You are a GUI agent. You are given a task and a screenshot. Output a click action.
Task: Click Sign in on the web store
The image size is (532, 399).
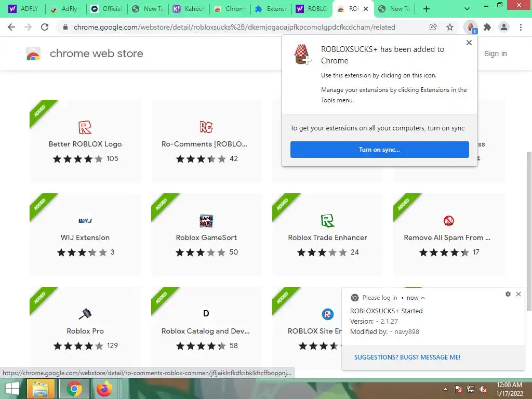(495, 54)
